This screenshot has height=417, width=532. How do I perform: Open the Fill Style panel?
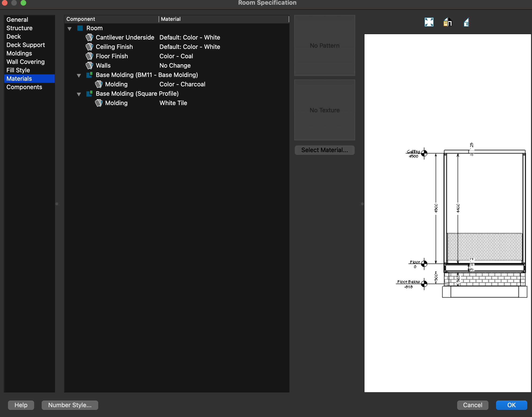pos(18,70)
